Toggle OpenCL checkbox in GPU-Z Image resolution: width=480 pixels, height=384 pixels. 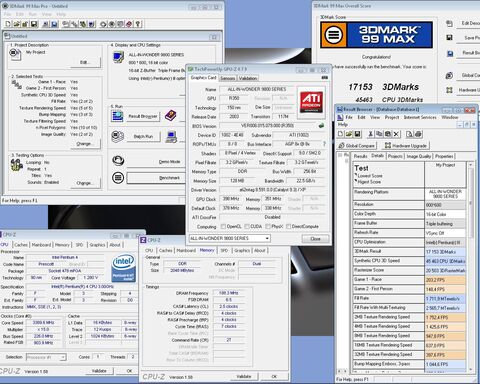pos(223,226)
